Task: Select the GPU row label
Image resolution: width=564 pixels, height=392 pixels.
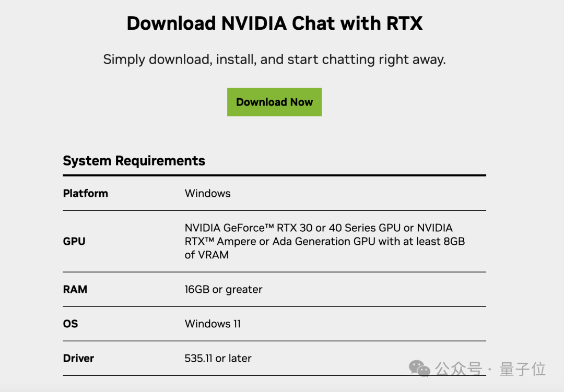Action: [x=74, y=241]
